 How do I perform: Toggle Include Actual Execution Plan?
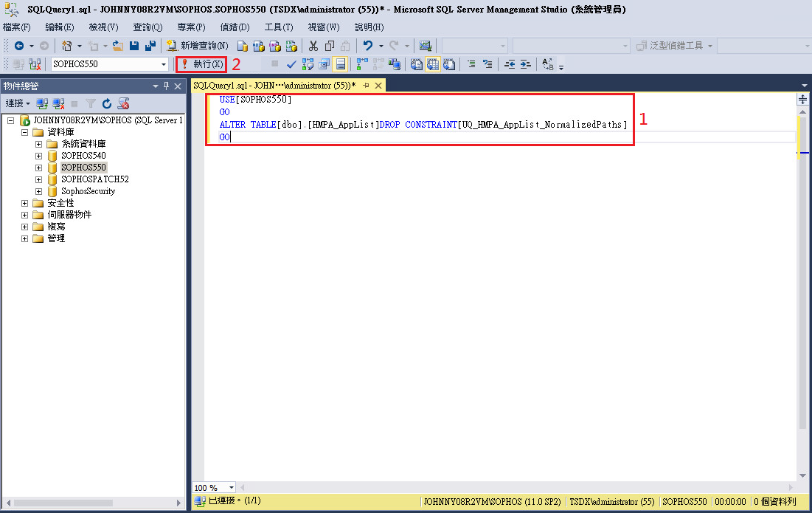362,64
